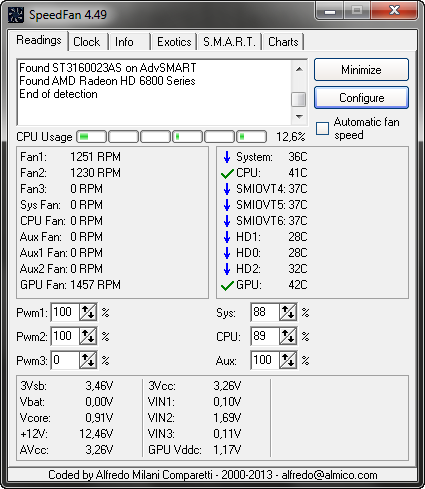
Task: Click the Fan1 1251 RPM reading
Action: point(70,157)
